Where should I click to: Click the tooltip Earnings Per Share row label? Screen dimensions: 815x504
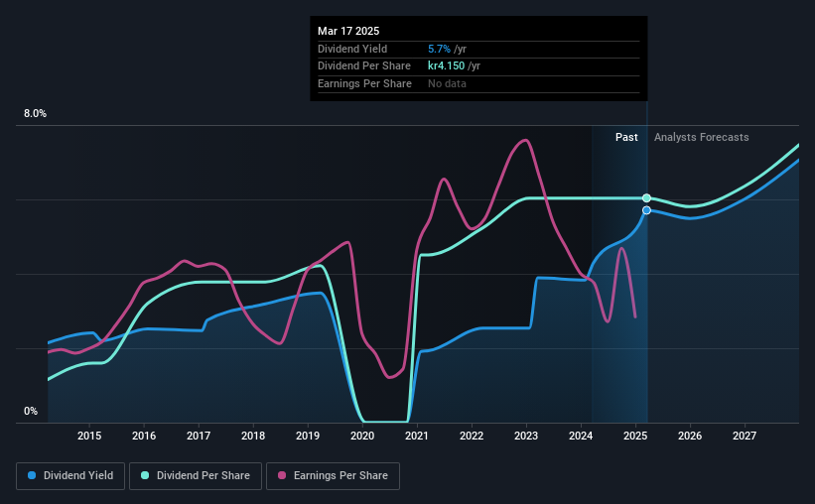pyautogui.click(x=364, y=83)
